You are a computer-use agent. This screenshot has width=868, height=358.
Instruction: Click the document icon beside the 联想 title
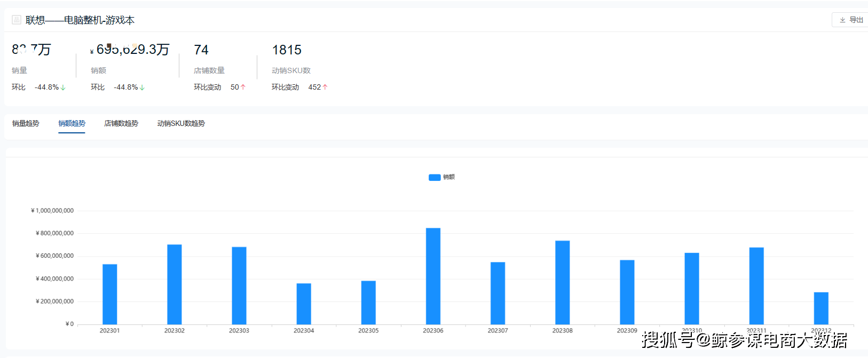pos(17,20)
